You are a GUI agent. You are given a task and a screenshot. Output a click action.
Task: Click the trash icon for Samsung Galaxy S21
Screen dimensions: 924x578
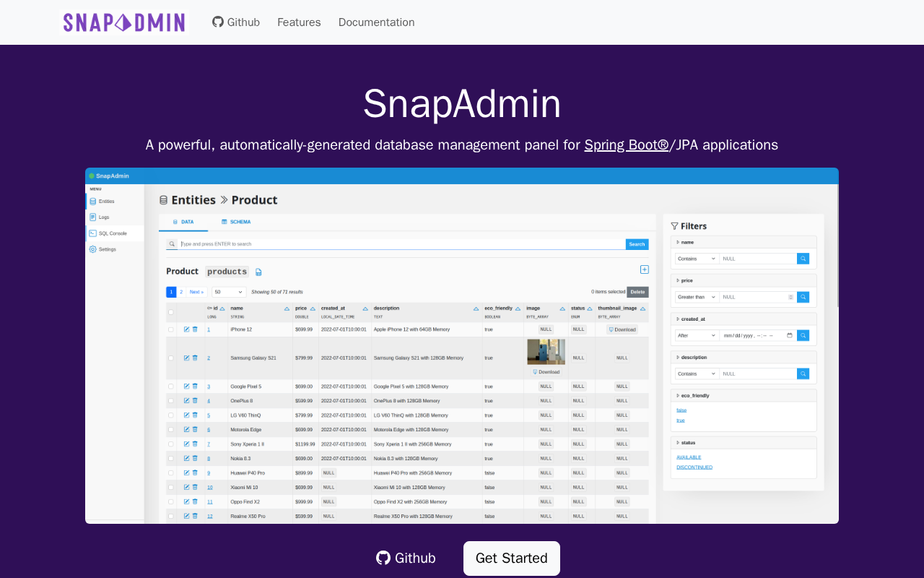(x=195, y=358)
